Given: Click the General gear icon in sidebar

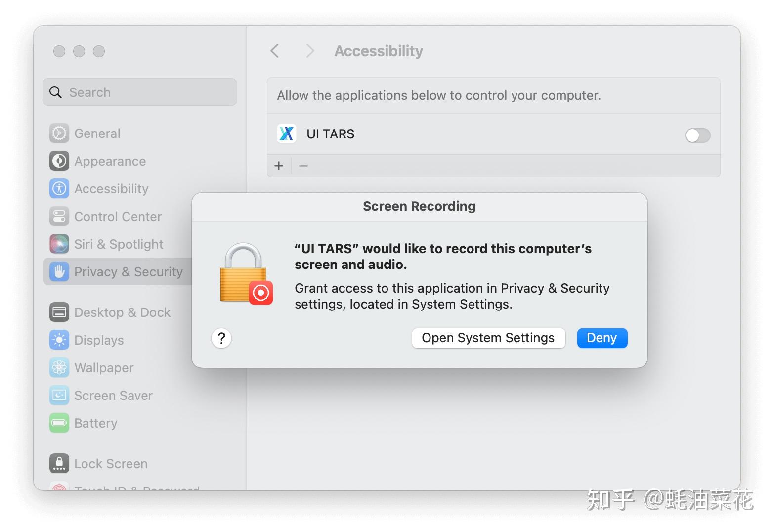Looking at the screenshot, I should [59, 133].
